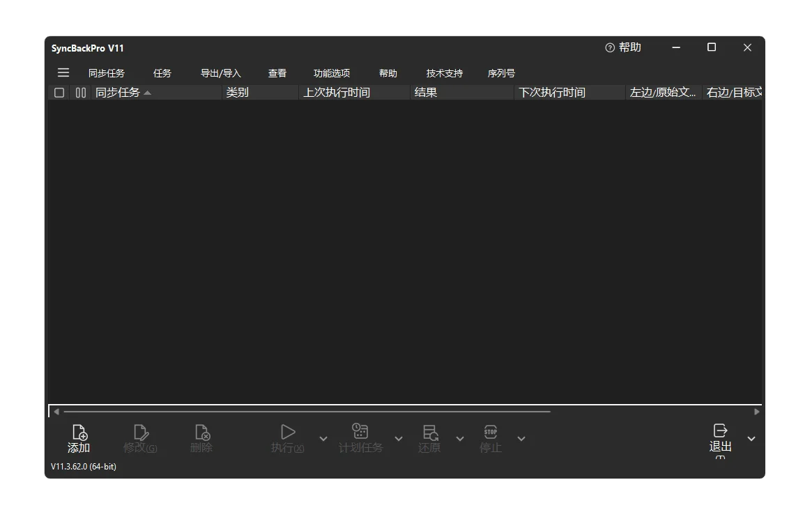Image resolution: width=812 pixels, height=512 pixels.
Task: Open the hamburger main menu
Action: tap(63, 73)
